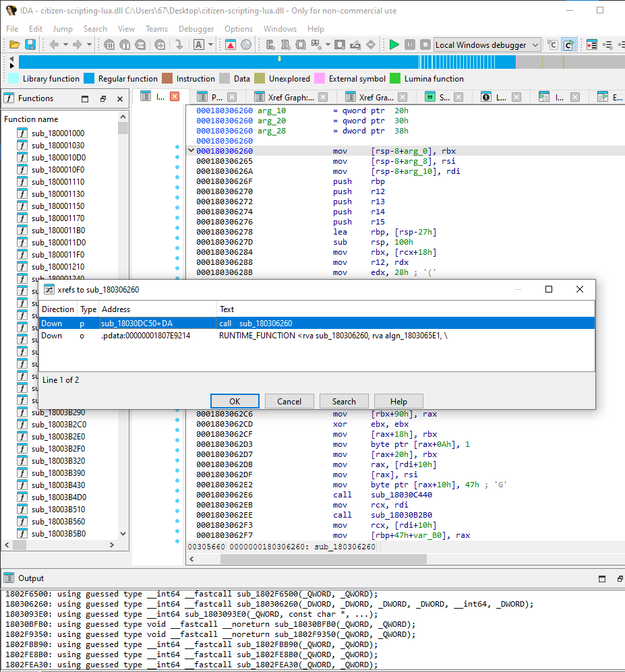
Task: Open the Local Windows debugger dropdown
Action: 487,44
